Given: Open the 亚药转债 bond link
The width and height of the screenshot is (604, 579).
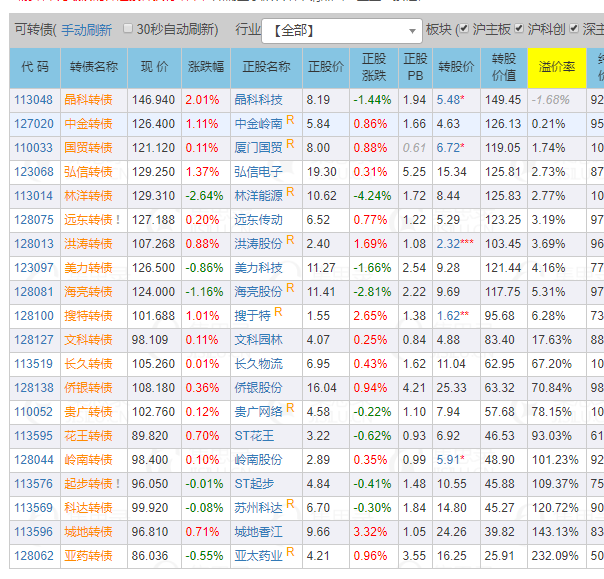Looking at the screenshot, I should (x=88, y=556).
